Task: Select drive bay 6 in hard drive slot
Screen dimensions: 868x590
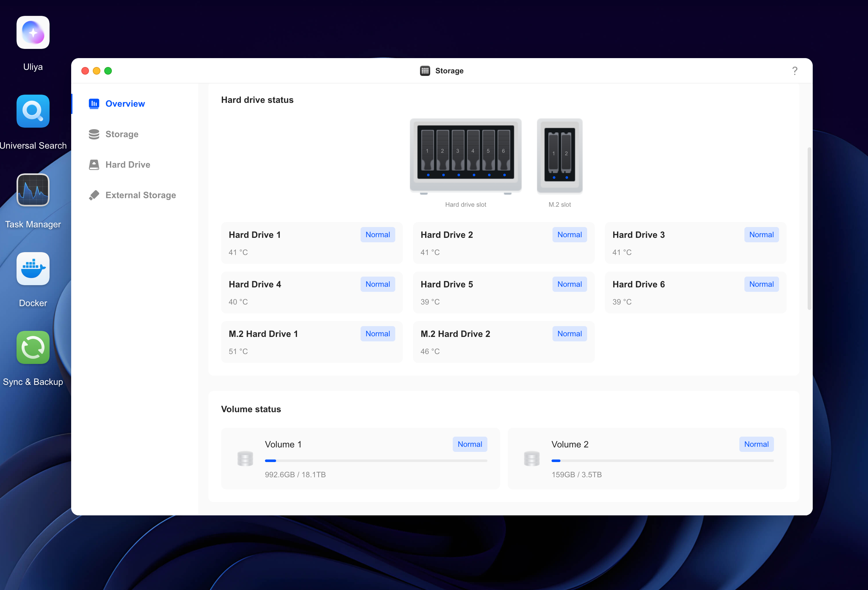Action: click(504, 151)
